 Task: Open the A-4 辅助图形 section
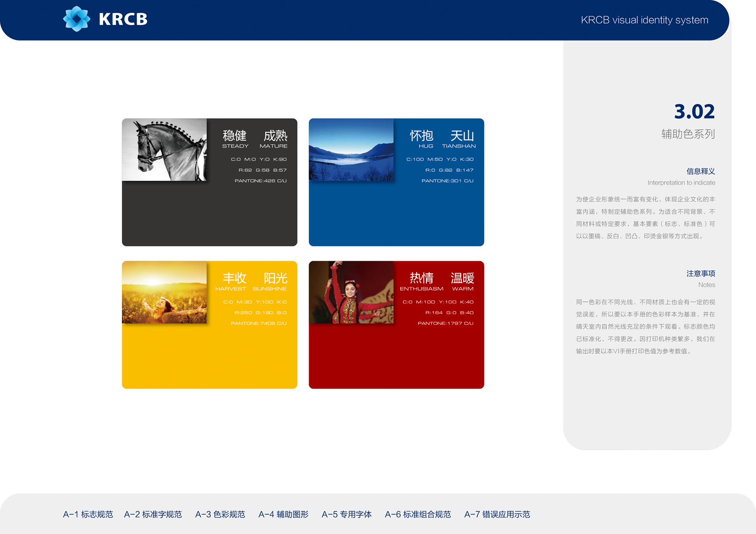[x=283, y=514]
